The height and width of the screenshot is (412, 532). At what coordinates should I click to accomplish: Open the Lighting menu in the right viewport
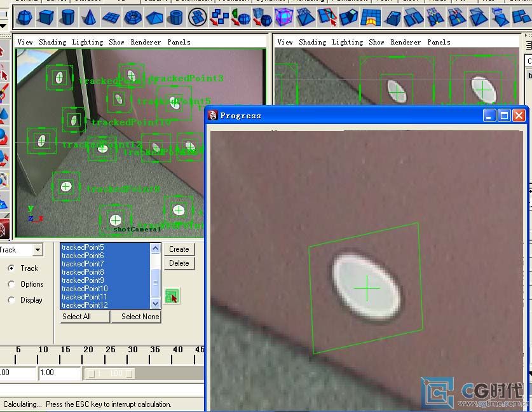coord(348,42)
